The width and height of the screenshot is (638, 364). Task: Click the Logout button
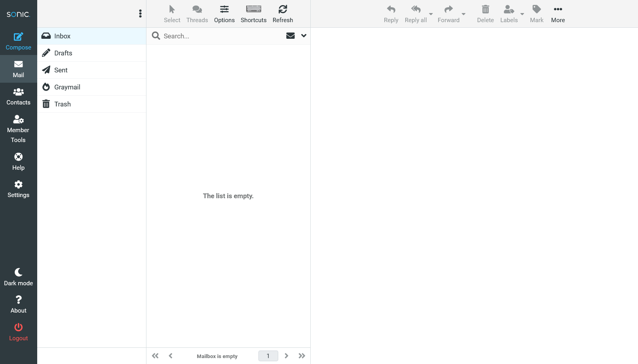19,332
